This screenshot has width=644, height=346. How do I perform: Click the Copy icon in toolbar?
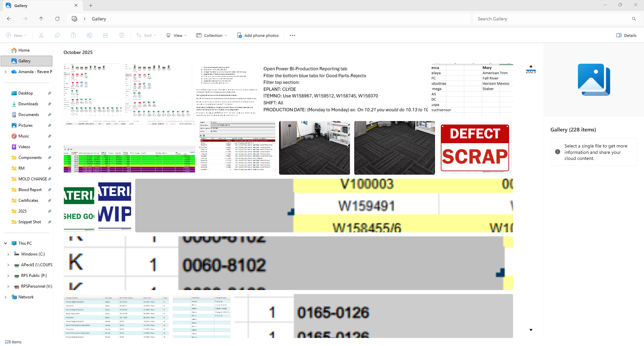(57, 35)
